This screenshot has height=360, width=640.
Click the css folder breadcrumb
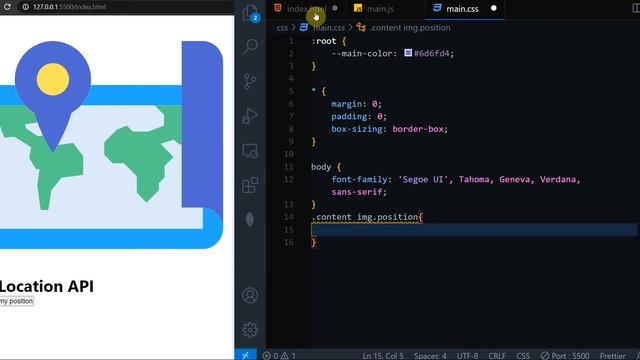(282, 28)
